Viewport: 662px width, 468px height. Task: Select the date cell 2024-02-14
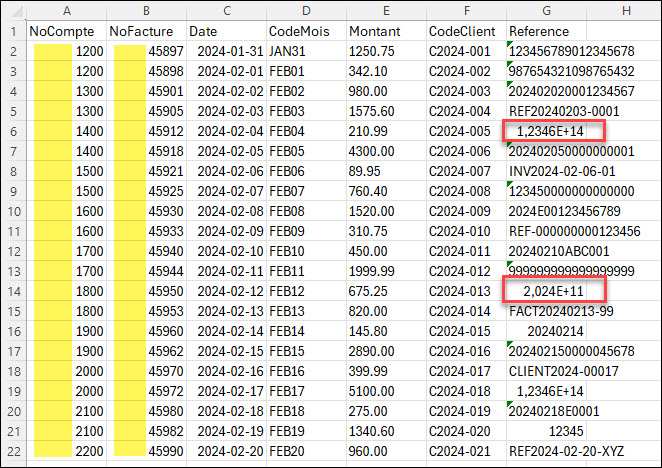point(226,331)
